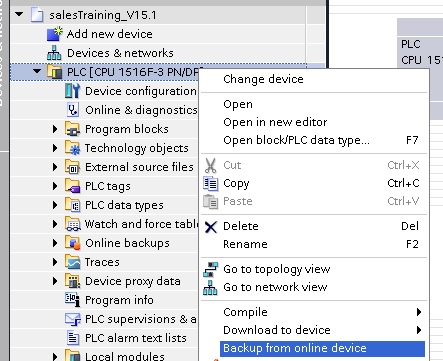Screen dimensions: 443x361
Task: Click the PLC data types folder icon
Action: pos(72,205)
